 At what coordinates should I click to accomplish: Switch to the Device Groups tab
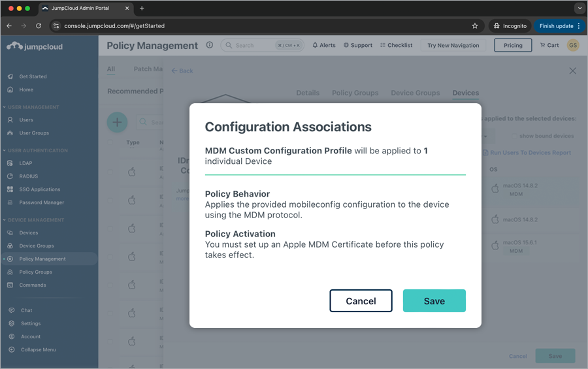click(x=415, y=93)
